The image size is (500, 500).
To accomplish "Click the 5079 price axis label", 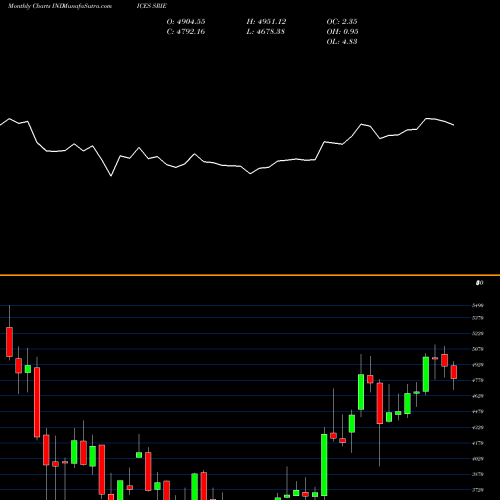I will coord(478,349).
